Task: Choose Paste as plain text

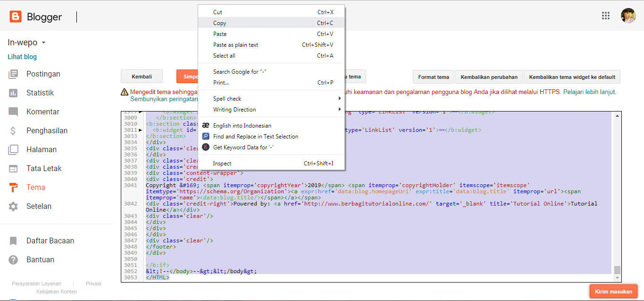Action: [x=271, y=44]
